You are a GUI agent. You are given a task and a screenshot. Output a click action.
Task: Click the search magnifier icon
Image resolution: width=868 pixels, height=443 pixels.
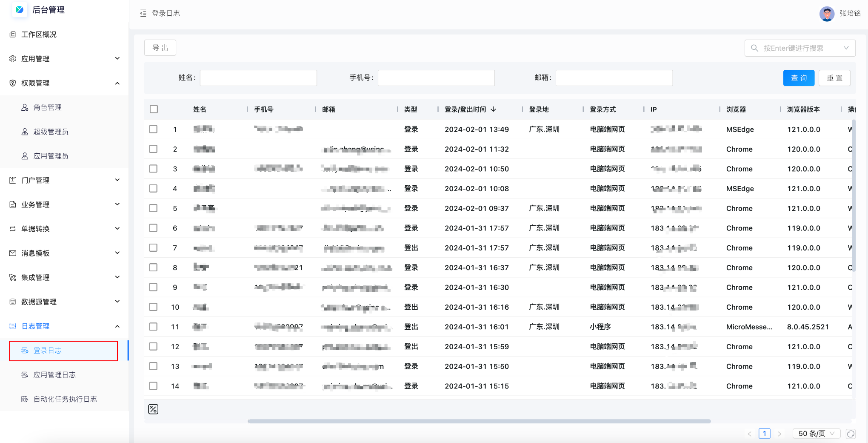tap(754, 48)
